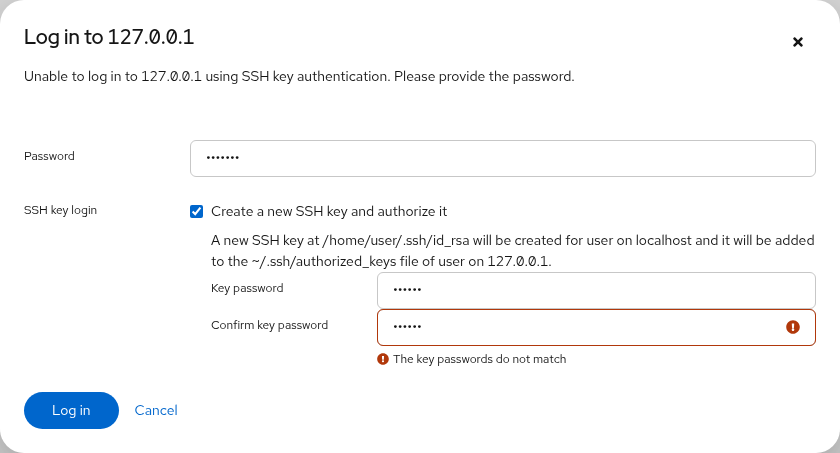Click the 'Log in to 127.0.0.1' dialog title
Screen dimensions: 840x453
pos(109,37)
